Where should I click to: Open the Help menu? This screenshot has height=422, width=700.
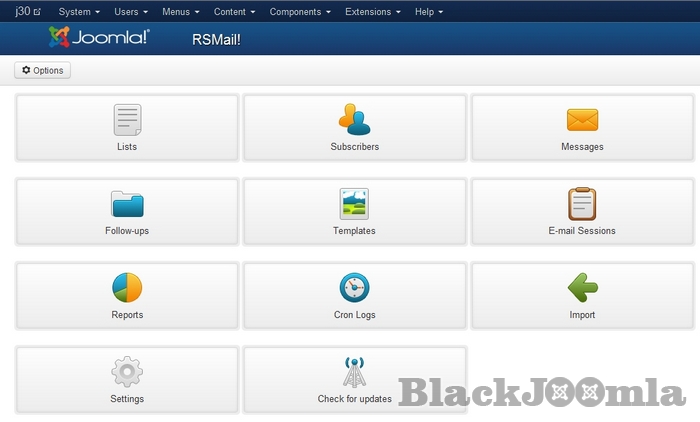tap(429, 12)
